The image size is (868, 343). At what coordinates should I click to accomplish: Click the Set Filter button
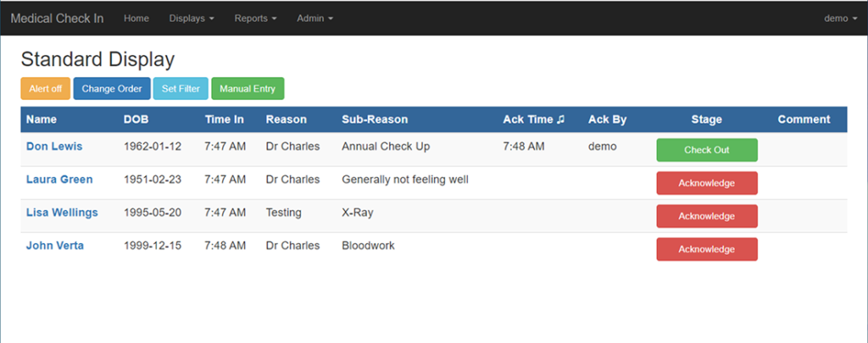coord(181,89)
